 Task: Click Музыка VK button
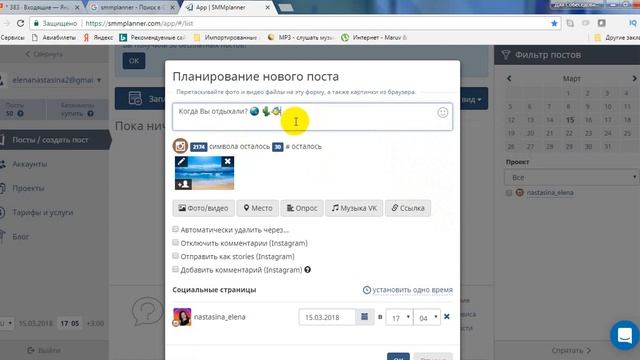pyautogui.click(x=354, y=208)
